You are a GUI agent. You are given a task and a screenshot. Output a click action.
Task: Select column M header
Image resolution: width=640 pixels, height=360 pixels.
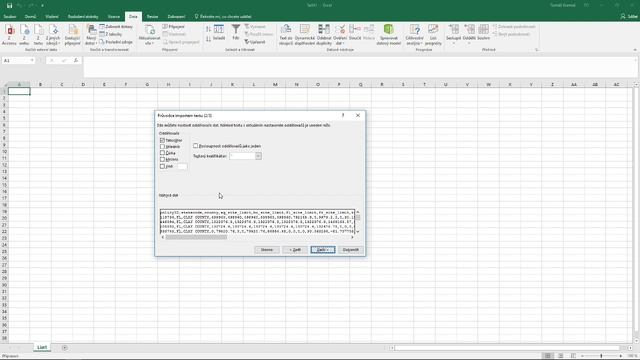click(275, 84)
